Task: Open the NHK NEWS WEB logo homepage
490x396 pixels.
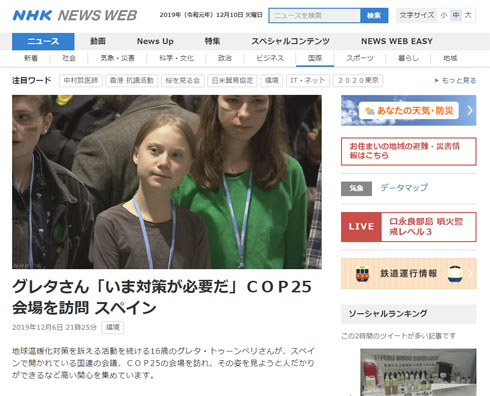Action: 75,15
